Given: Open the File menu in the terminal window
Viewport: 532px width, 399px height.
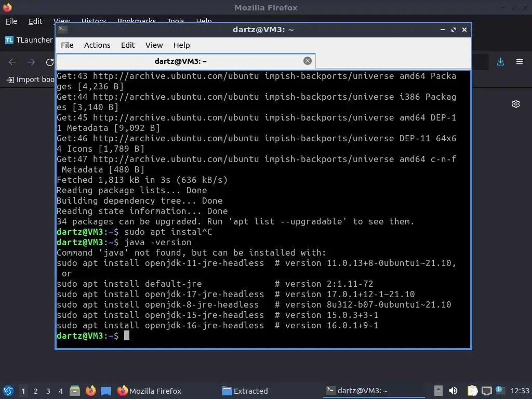Looking at the screenshot, I should (x=67, y=45).
